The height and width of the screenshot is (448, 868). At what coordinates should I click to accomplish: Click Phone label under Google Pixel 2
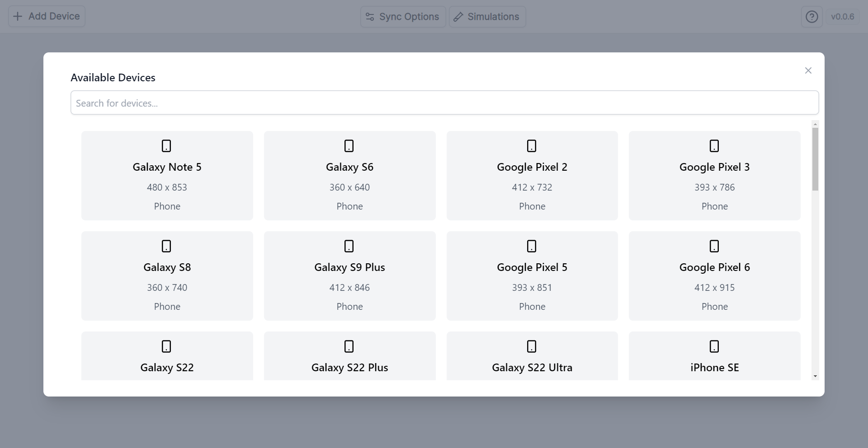click(532, 206)
